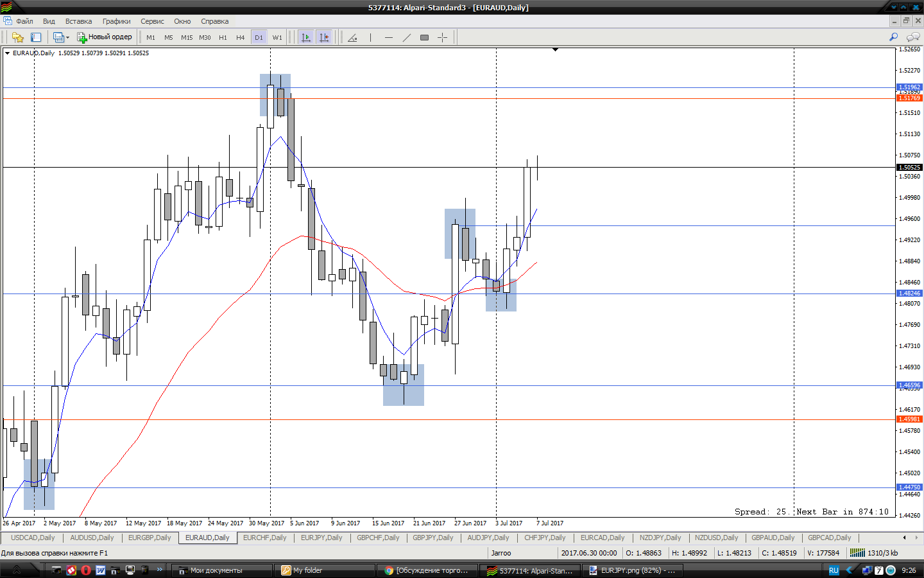The width and height of the screenshot is (924, 578).
Task: Select the red 1.45981 price level label
Action: click(909, 419)
